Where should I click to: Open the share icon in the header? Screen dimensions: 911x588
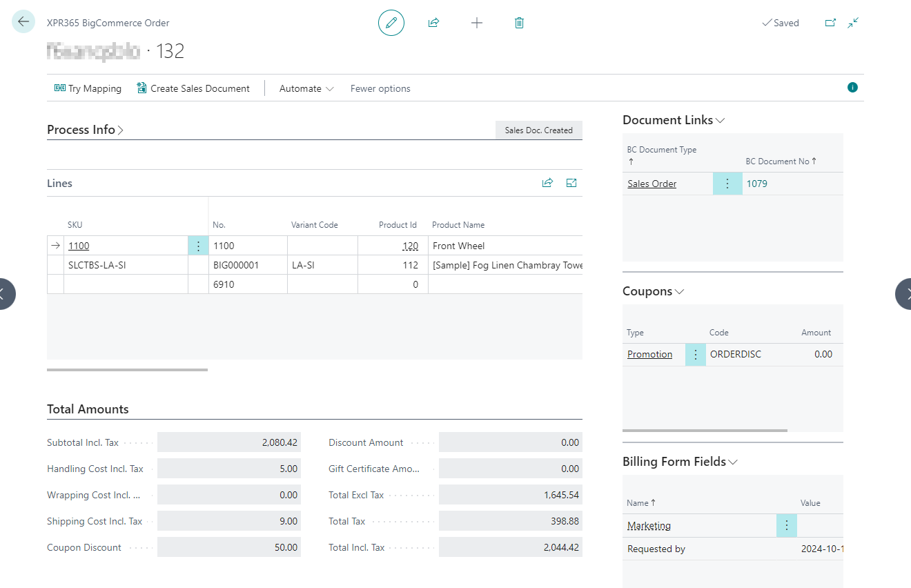[x=433, y=23]
